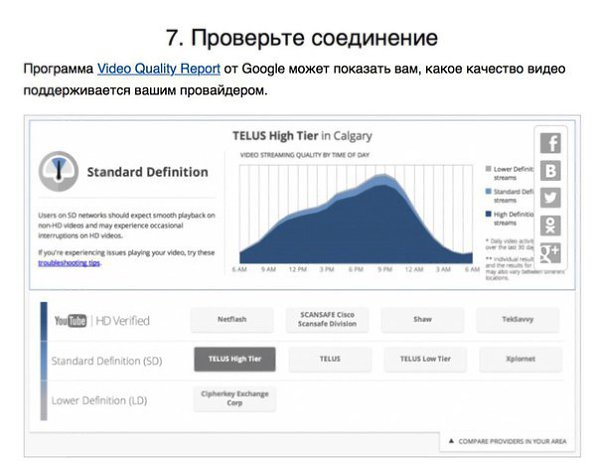This screenshot has width=600, height=474.
Task: Select the Shaw provider button
Action: [x=422, y=319]
